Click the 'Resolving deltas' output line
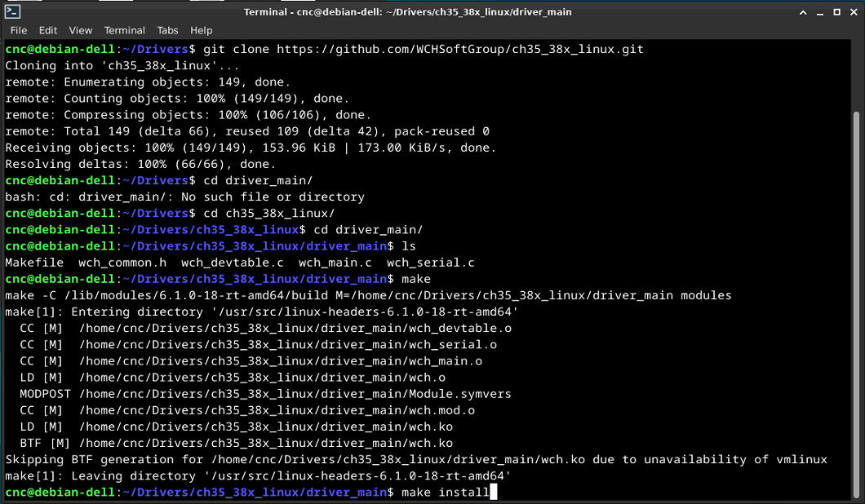Viewport: 865px width, 504px height. 140,164
